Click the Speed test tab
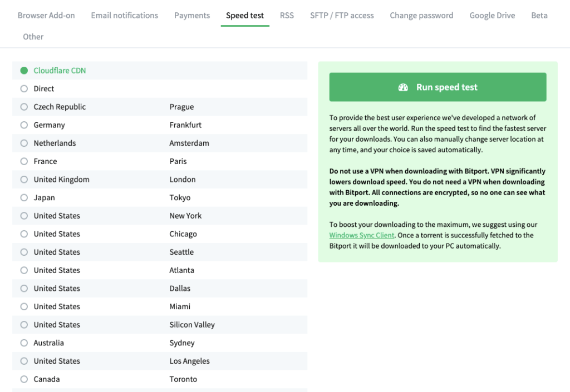 tap(245, 15)
